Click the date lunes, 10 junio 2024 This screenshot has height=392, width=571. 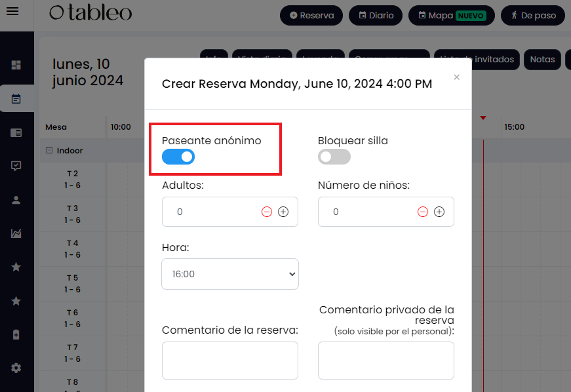point(88,72)
